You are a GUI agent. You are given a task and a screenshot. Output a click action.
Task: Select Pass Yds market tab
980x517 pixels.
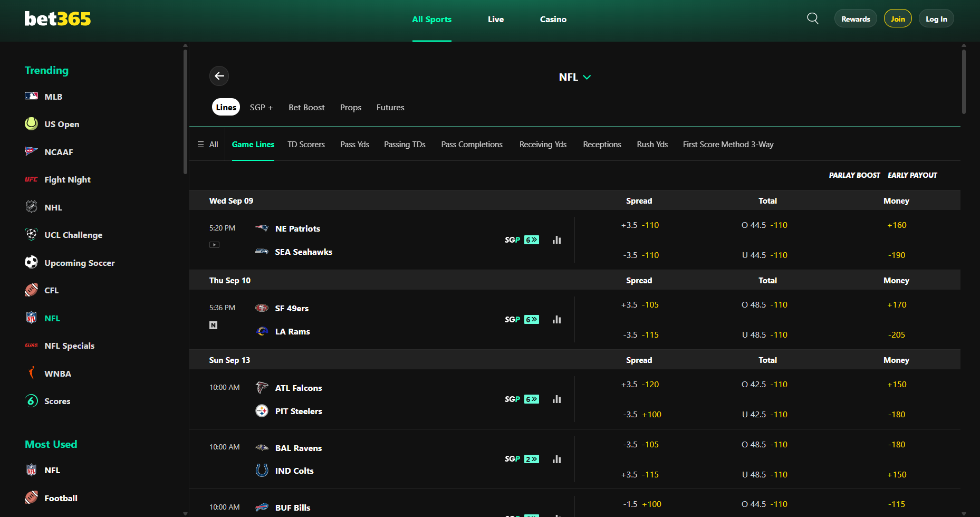pos(354,144)
